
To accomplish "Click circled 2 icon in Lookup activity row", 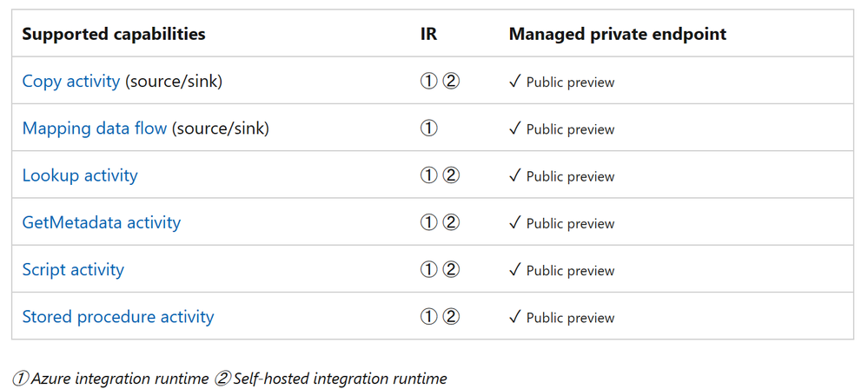I will 451,175.
